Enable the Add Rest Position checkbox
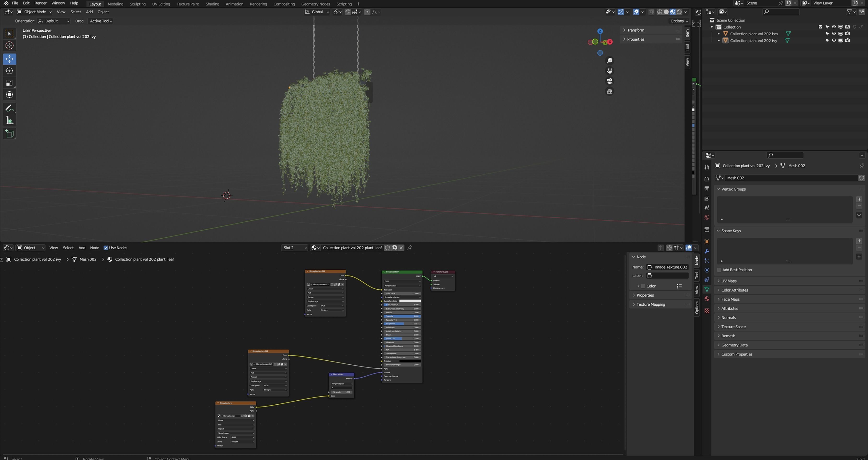868x460 pixels. pyautogui.click(x=719, y=270)
